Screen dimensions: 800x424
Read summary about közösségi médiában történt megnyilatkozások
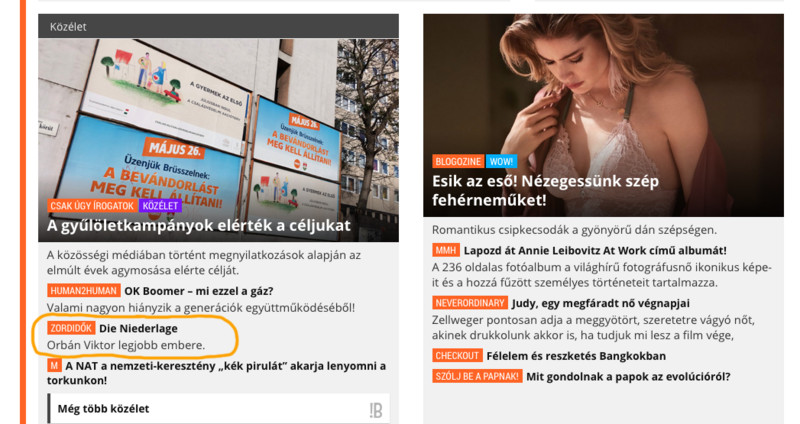click(x=204, y=262)
